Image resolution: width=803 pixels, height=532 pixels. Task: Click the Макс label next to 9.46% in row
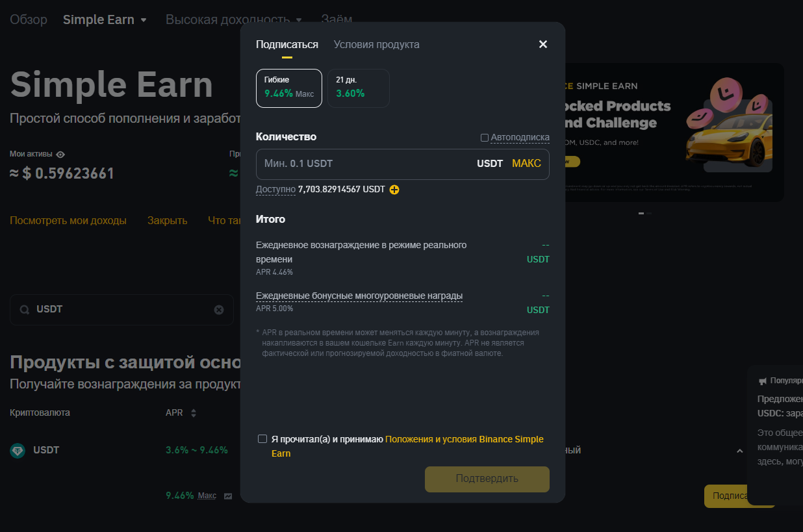point(207,496)
